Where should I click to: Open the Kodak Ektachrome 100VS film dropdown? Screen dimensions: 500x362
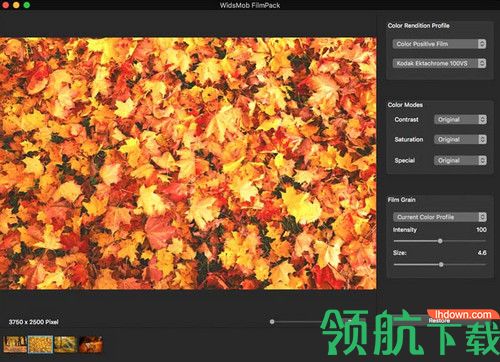point(439,63)
